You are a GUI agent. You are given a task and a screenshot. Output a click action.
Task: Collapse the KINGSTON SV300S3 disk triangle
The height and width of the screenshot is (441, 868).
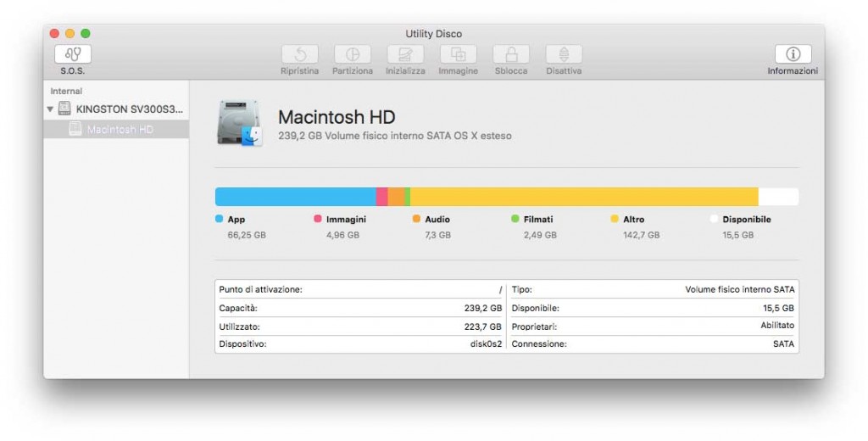pos(50,109)
